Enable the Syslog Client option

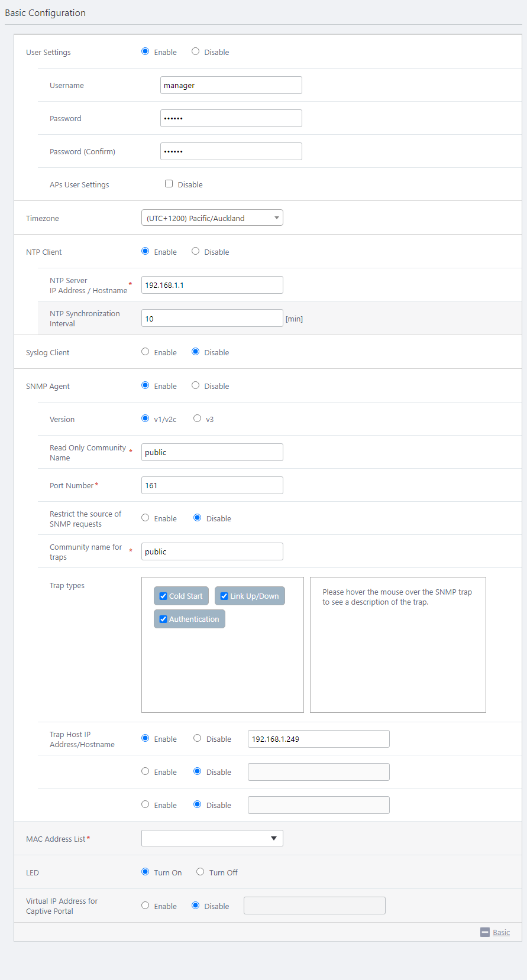[x=146, y=352]
